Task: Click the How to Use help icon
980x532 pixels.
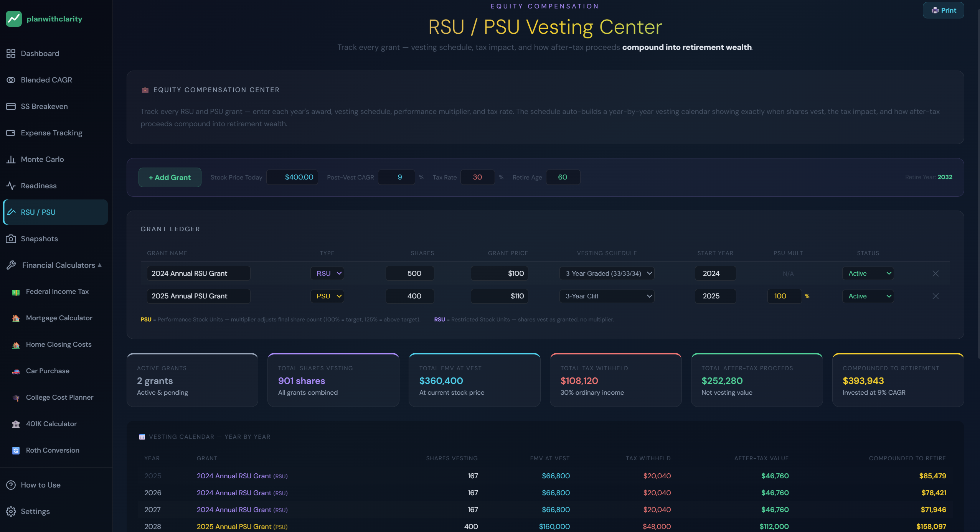Action: point(11,485)
